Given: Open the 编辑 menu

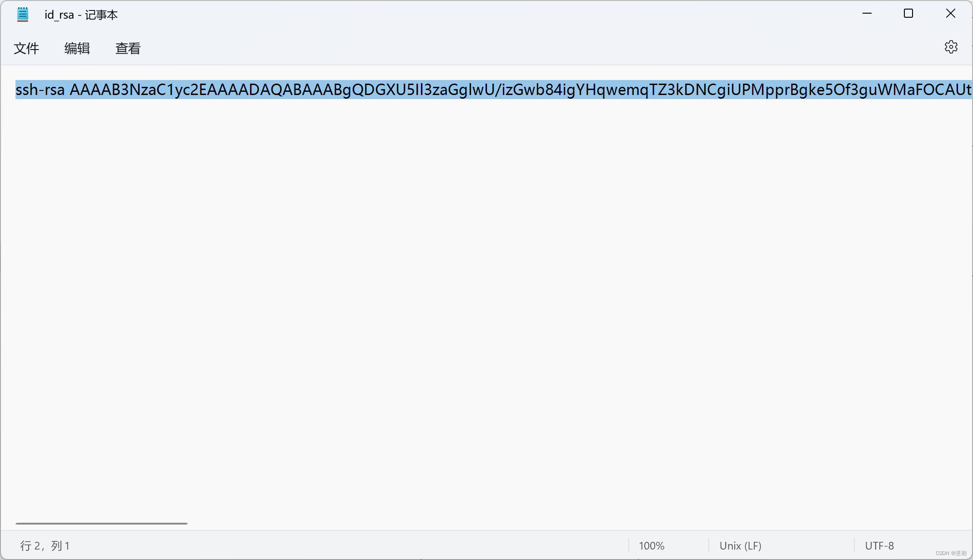Looking at the screenshot, I should tap(77, 48).
